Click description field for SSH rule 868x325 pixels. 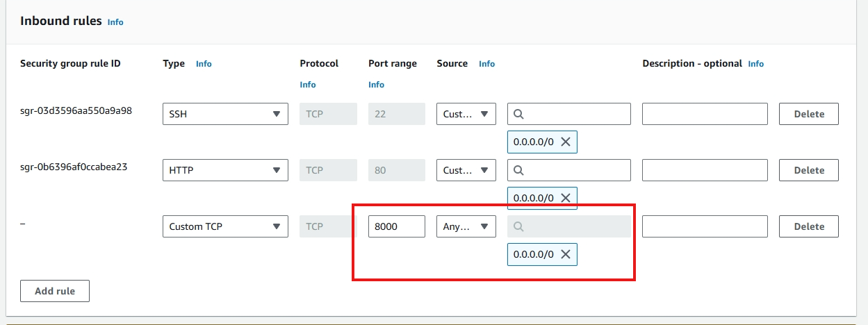click(x=705, y=114)
